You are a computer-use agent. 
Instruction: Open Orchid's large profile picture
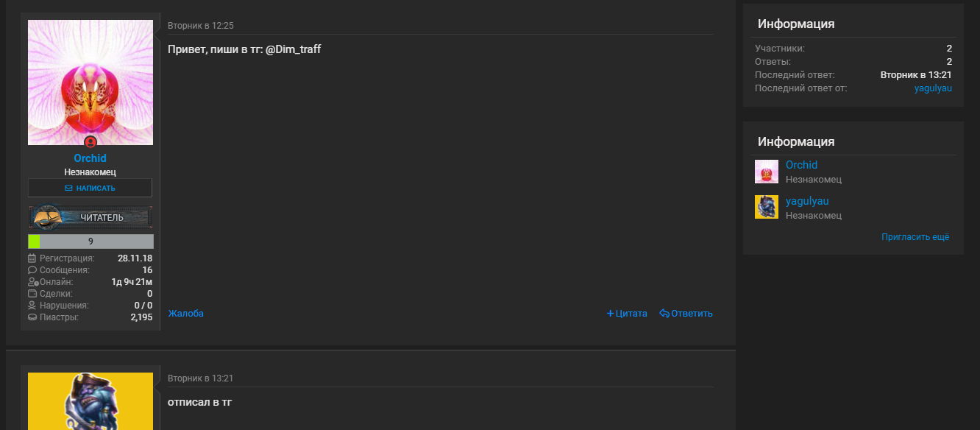(90, 82)
